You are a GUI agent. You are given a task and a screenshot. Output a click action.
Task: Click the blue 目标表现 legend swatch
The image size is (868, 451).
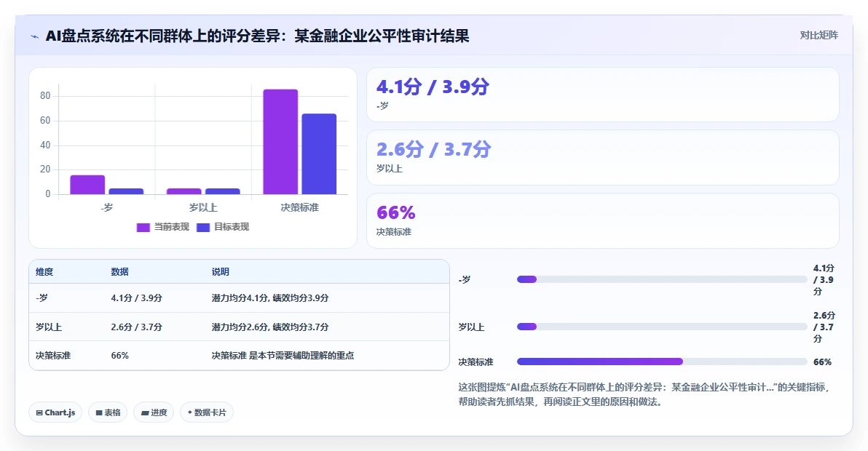tap(203, 227)
